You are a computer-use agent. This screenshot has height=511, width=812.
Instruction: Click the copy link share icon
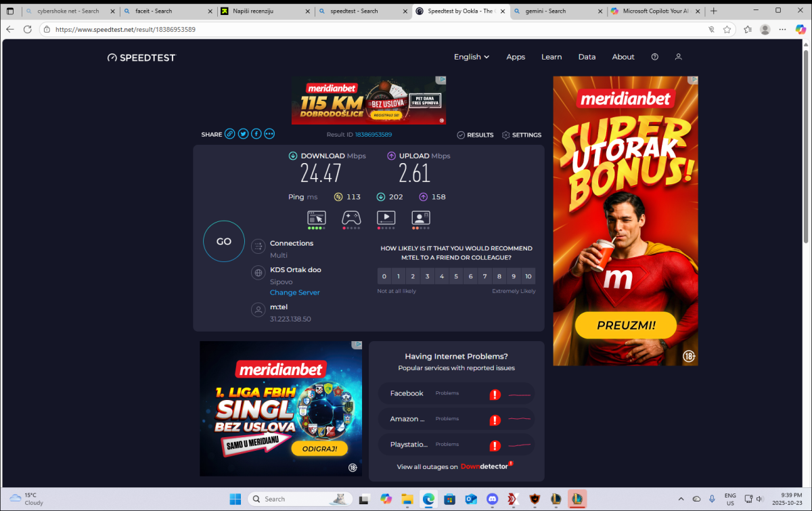230,134
